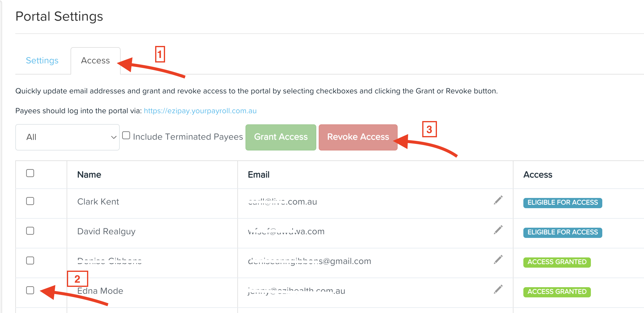Click the Name column header

click(x=89, y=175)
